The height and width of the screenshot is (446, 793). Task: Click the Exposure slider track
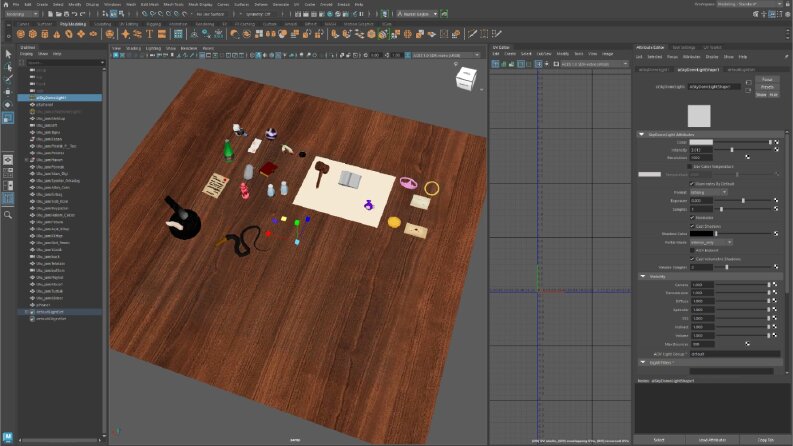click(745, 201)
